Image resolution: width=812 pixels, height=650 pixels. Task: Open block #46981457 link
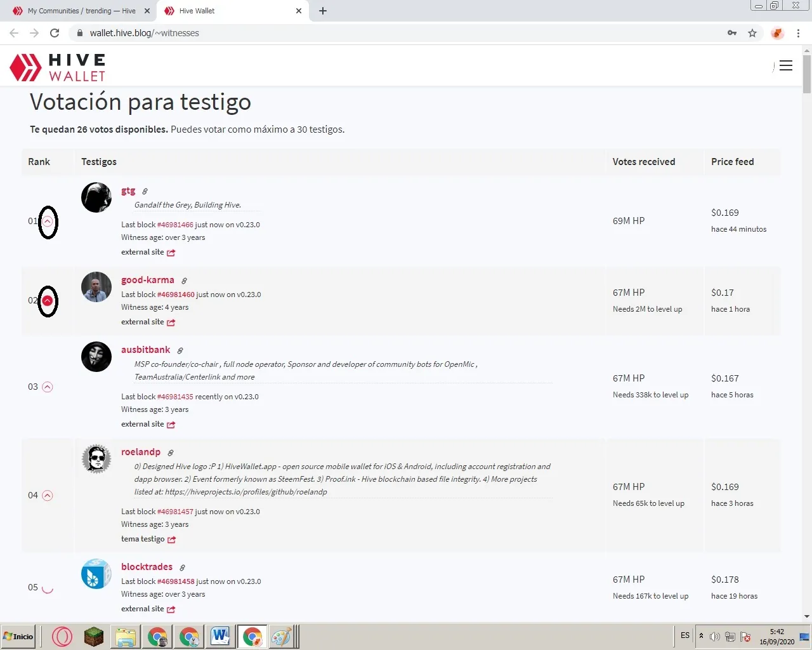click(175, 512)
